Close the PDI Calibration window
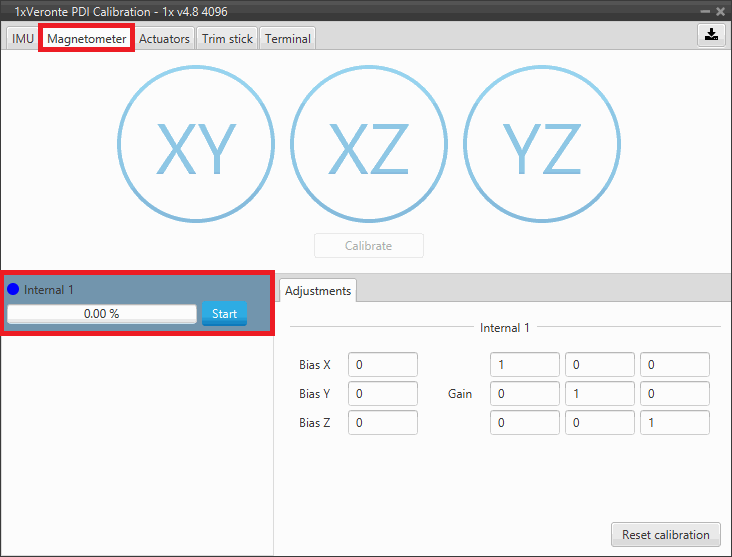The height and width of the screenshot is (557, 732). coord(721,10)
